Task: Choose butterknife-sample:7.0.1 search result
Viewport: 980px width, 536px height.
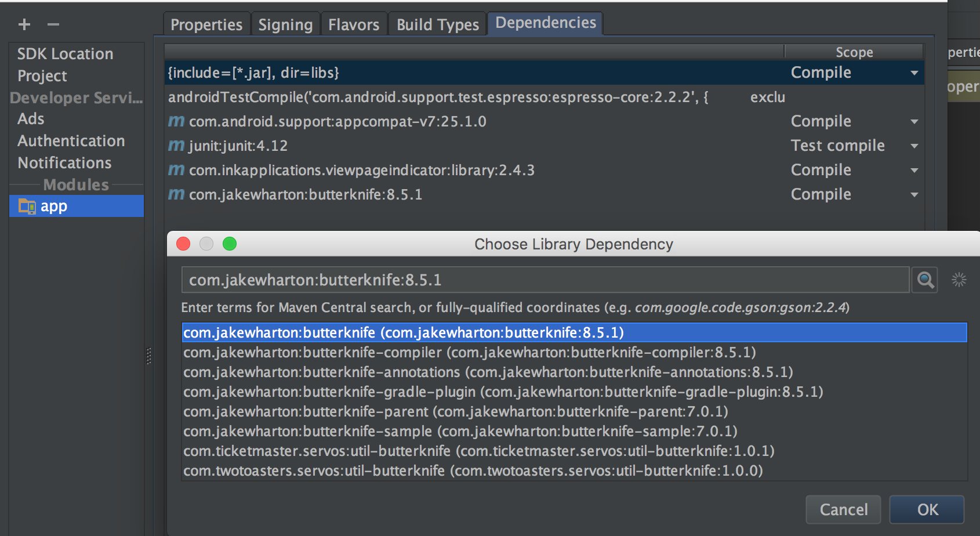Action: coord(574,431)
